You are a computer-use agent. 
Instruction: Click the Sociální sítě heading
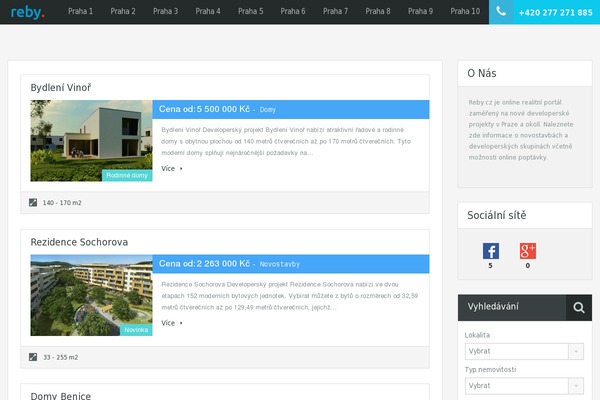tap(497, 215)
